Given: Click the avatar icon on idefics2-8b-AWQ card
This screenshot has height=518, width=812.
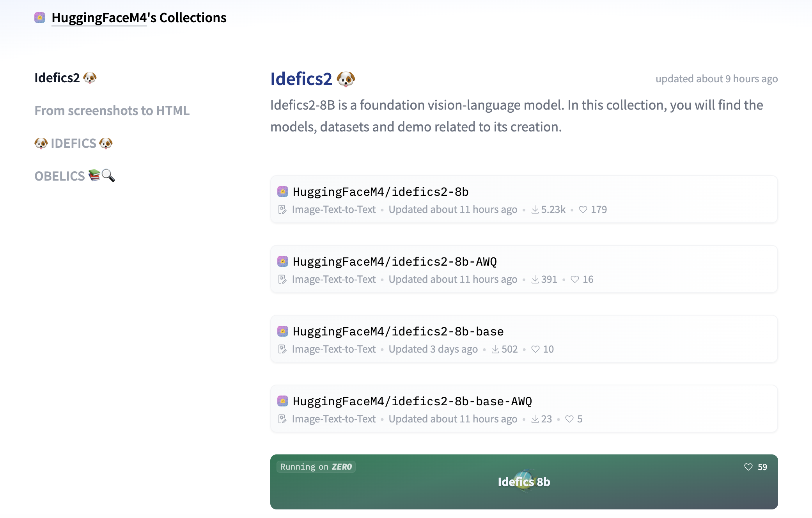Looking at the screenshot, I should click(282, 261).
